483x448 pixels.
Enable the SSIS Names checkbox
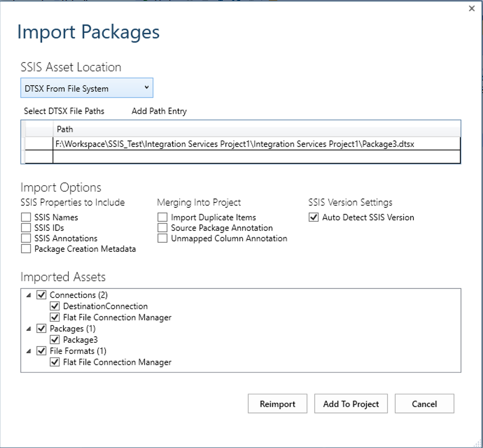(x=26, y=217)
